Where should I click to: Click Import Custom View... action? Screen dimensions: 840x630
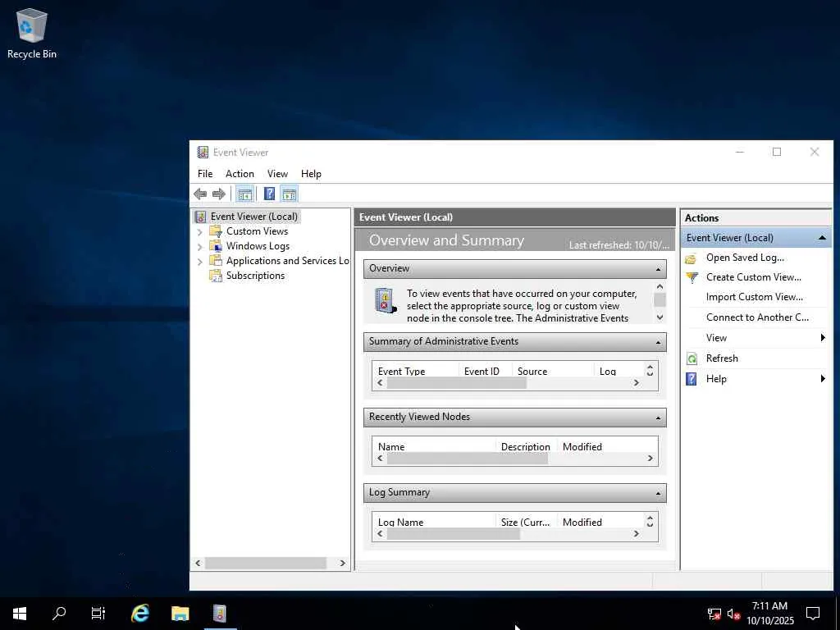coord(755,297)
